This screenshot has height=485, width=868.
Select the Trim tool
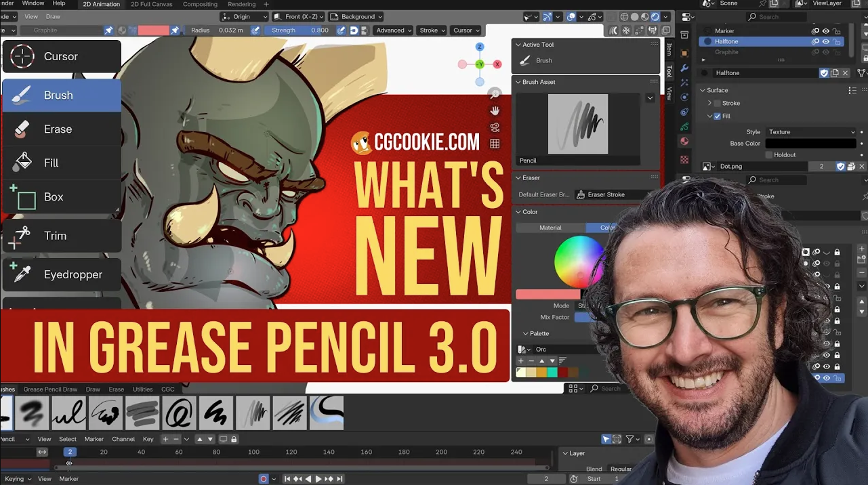pos(62,236)
